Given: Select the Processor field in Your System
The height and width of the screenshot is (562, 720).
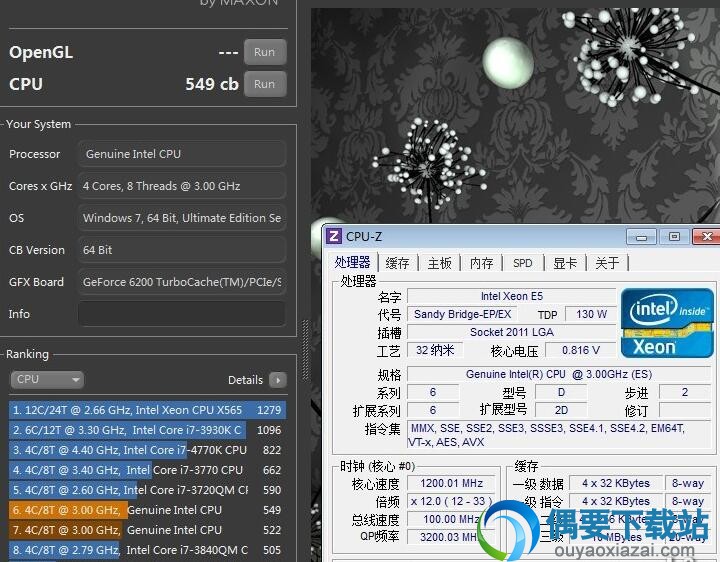Looking at the screenshot, I should click(x=182, y=154).
